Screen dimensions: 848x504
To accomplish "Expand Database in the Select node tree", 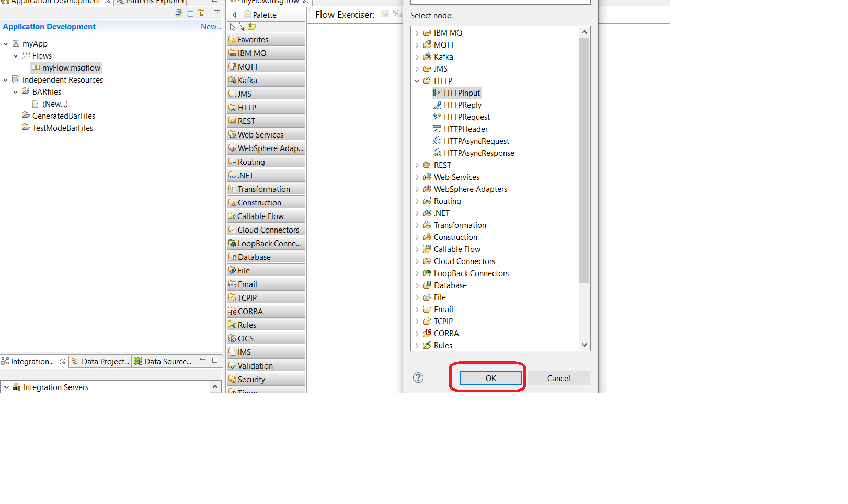I will click(x=417, y=285).
